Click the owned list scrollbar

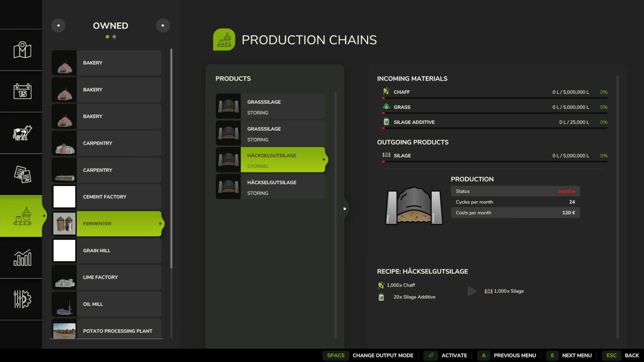pyautogui.click(x=171, y=158)
